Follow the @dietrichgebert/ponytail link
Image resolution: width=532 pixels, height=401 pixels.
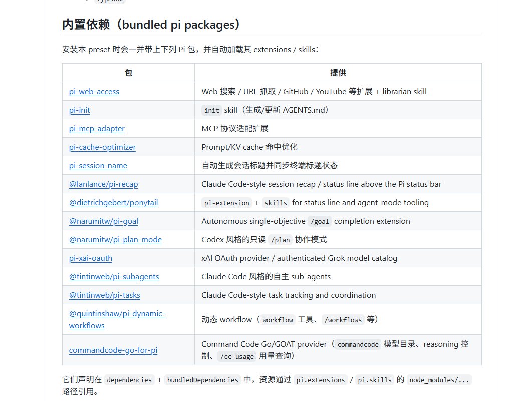[x=113, y=203]
